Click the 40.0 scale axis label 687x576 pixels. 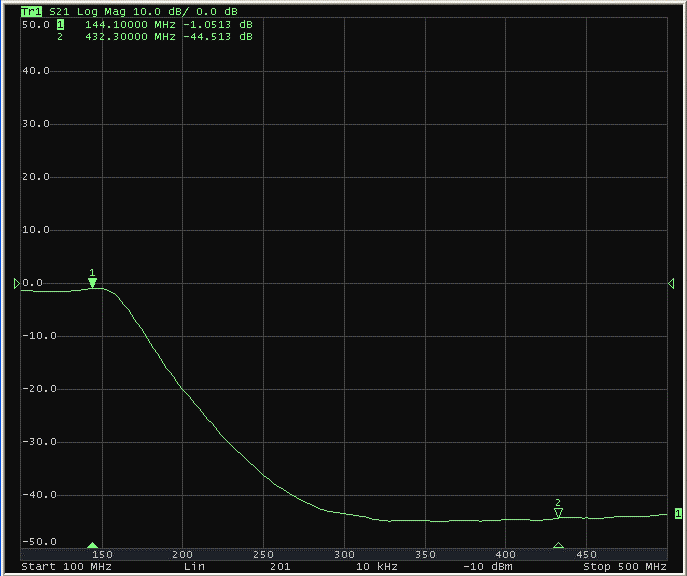pyautogui.click(x=36, y=71)
